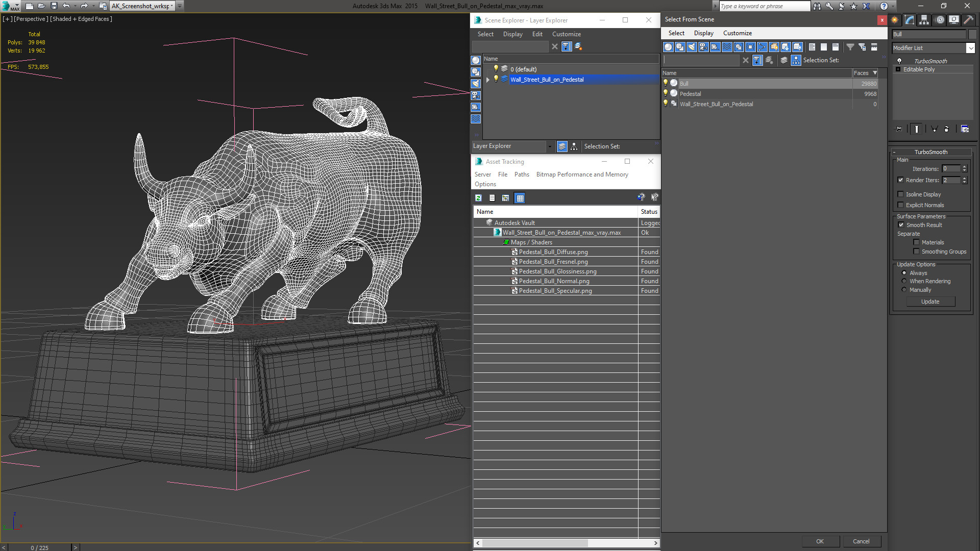Viewport: 980px width, 551px height.
Task: Click Select All icon in Select From Scene
Action: (812, 47)
